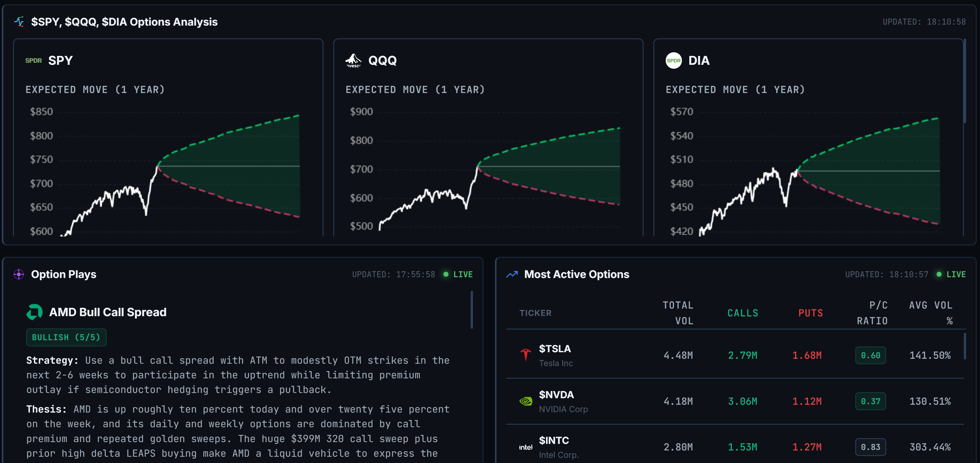Click the Invesco logo beside QQQ
Viewport: 980px width, 463px height.
(354, 60)
